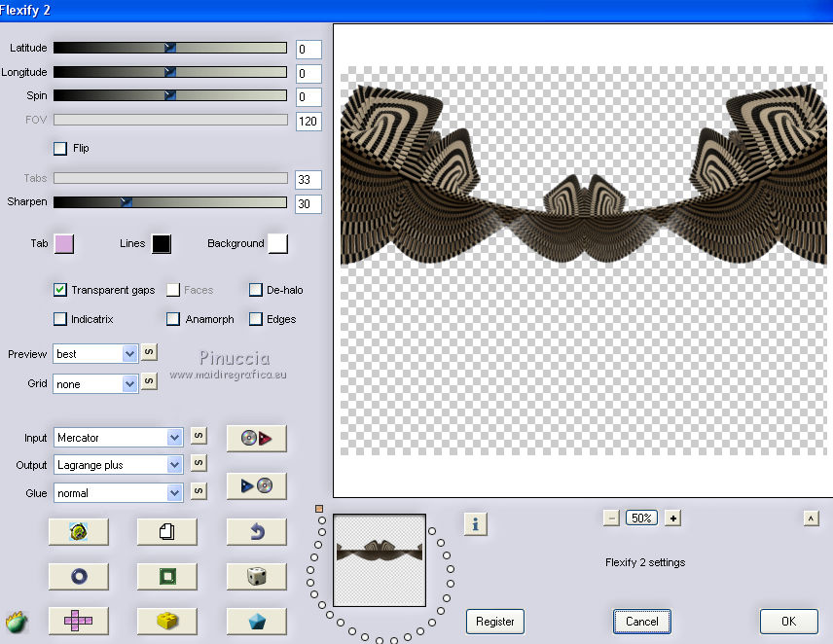Image resolution: width=833 pixels, height=644 pixels.
Task: Click the S button next to Output
Action: 199,463
